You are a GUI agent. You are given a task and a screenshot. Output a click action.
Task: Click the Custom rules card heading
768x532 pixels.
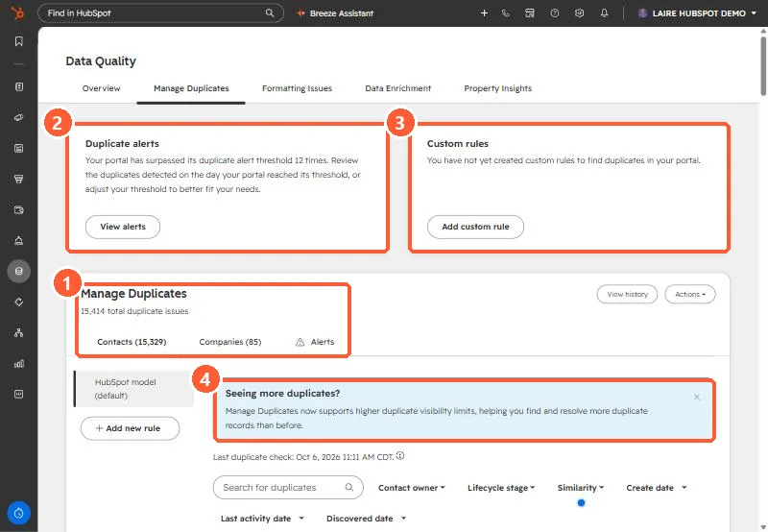[458, 143]
